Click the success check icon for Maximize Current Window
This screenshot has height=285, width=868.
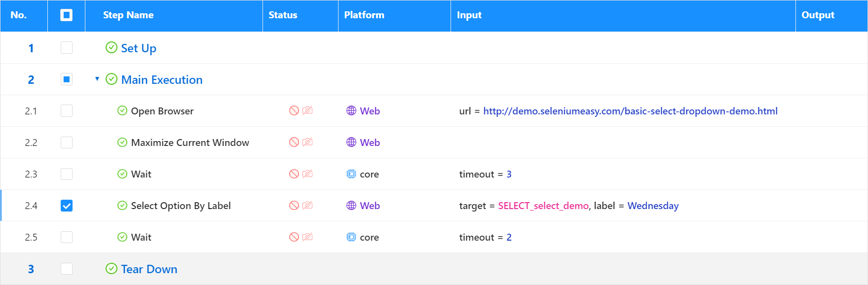[122, 142]
